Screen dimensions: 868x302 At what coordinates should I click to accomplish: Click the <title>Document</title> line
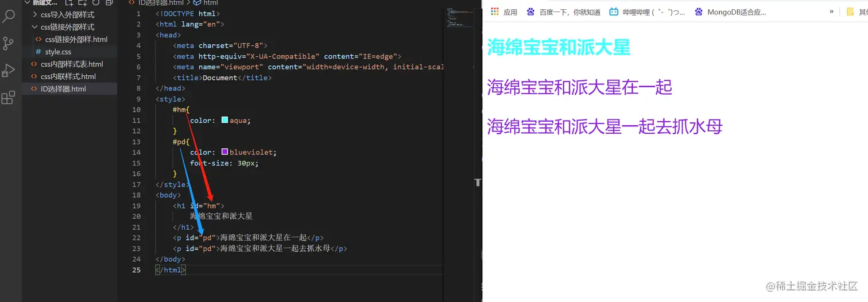click(x=222, y=78)
